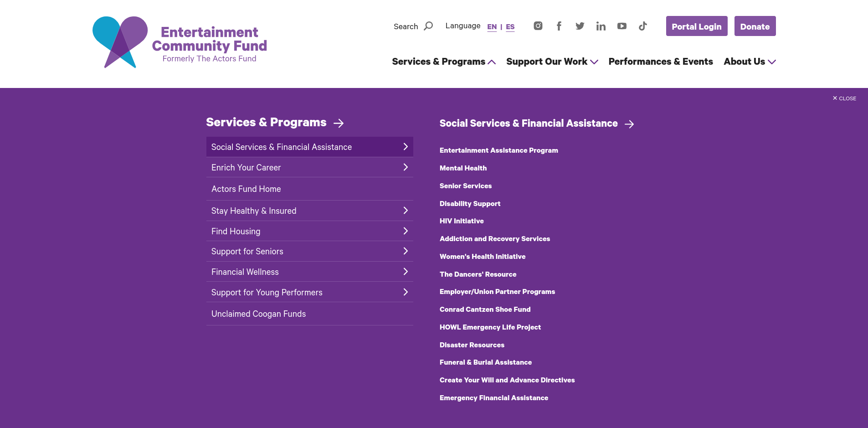Open Performances & Events nav item
The image size is (868, 428).
point(661,62)
